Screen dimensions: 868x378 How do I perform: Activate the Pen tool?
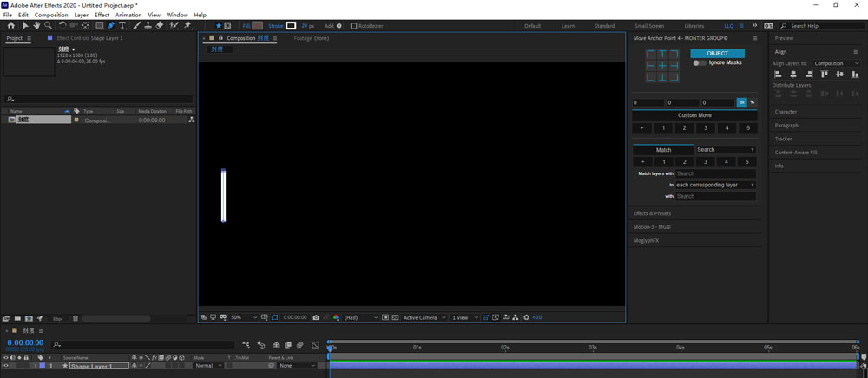tap(110, 26)
